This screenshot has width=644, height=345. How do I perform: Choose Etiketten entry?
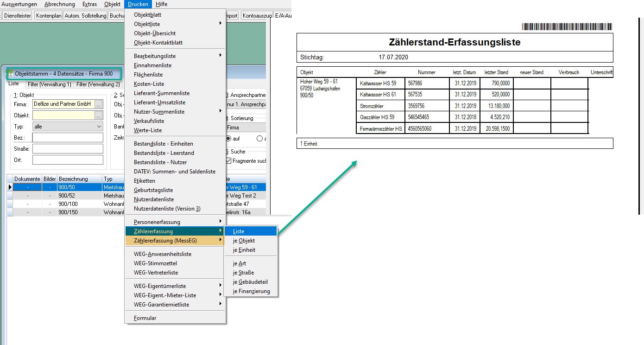tap(175, 181)
